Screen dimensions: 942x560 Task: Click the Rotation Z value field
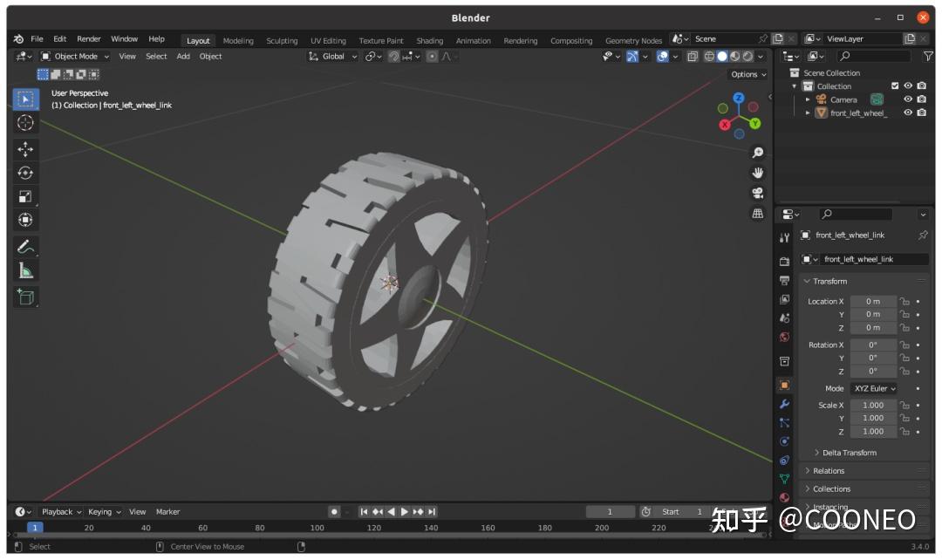point(873,371)
